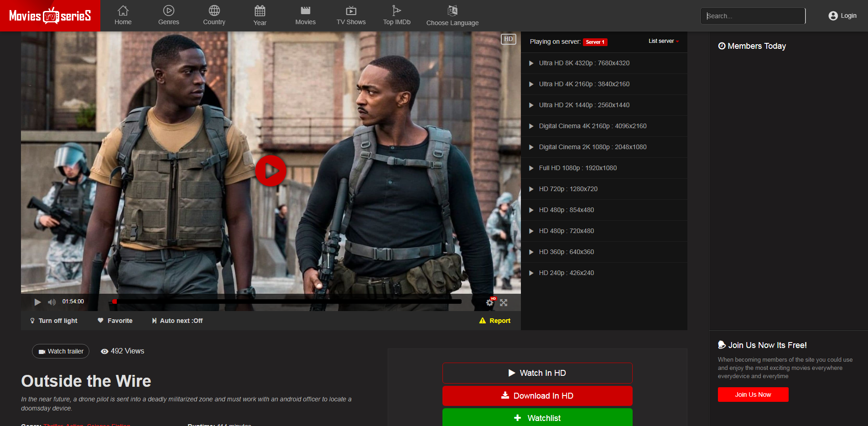868x426 pixels.
Task: Select HD 720p 1280x720 quality
Action: [x=604, y=189]
